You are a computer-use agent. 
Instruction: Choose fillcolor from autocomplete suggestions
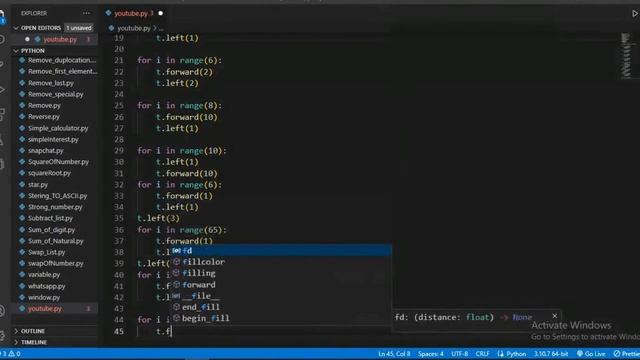281,262
